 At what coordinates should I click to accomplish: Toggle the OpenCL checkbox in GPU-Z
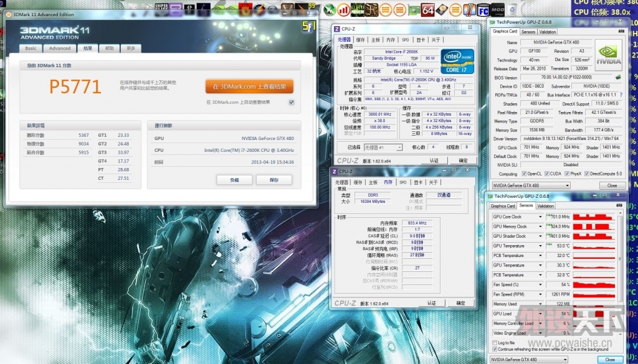click(x=524, y=174)
